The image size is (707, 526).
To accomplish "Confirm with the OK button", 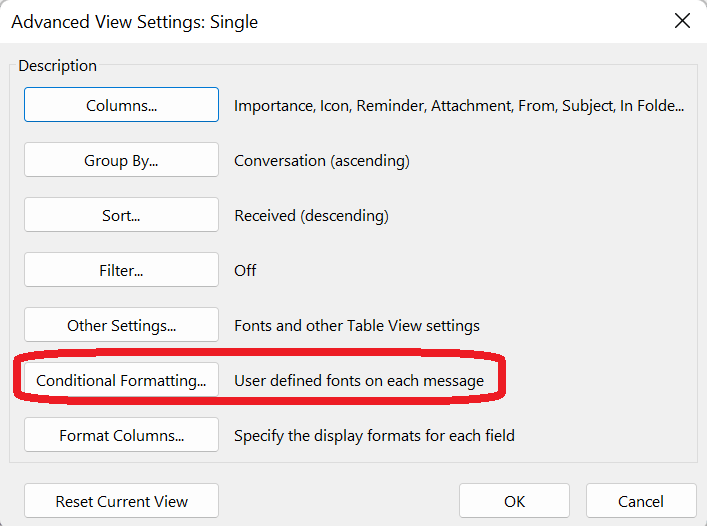I will pos(514,501).
